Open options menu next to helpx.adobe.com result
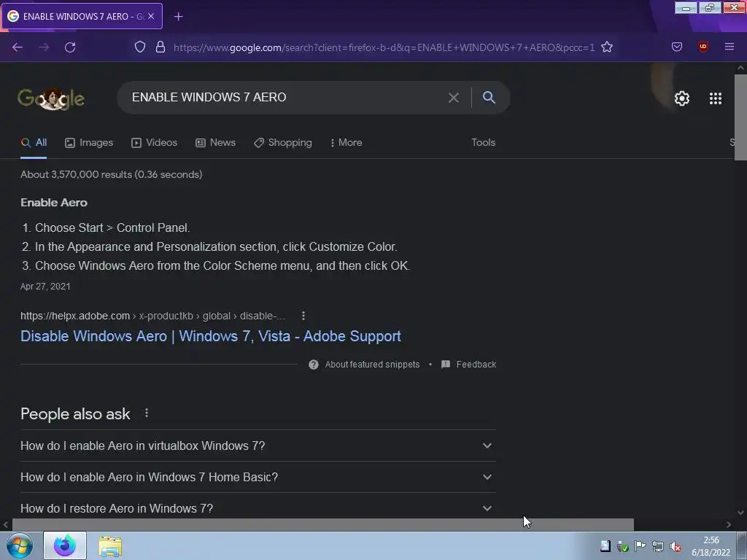Screen dimensions: 747x560 tap(303, 316)
